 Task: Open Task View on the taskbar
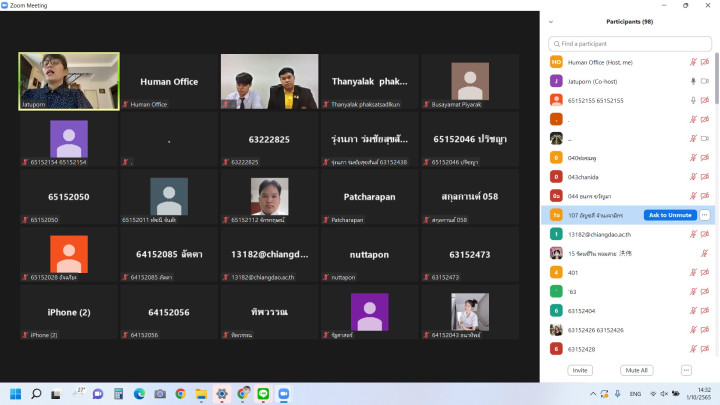pos(56,394)
